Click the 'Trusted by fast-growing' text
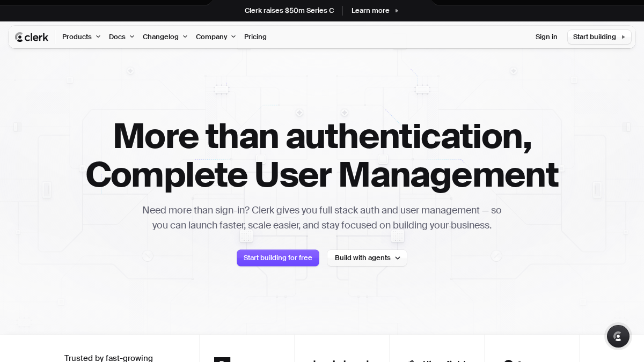 [109, 358]
